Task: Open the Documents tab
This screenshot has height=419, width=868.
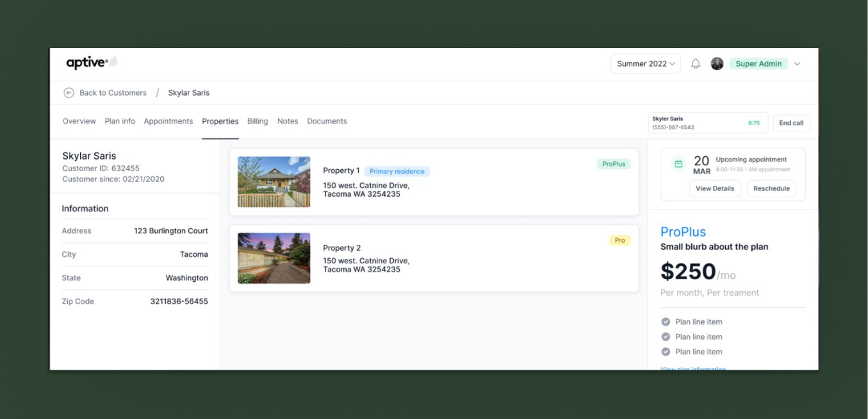Action: click(327, 121)
